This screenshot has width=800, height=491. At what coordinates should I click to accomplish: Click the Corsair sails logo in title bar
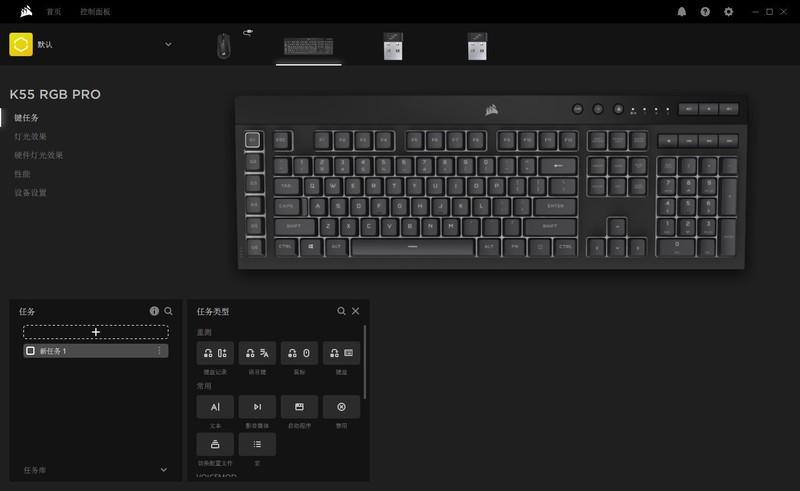click(26, 11)
